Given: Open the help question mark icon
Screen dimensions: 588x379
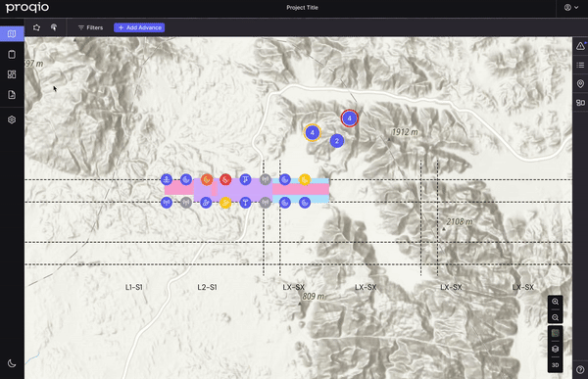Looking at the screenshot, I should point(580,369).
